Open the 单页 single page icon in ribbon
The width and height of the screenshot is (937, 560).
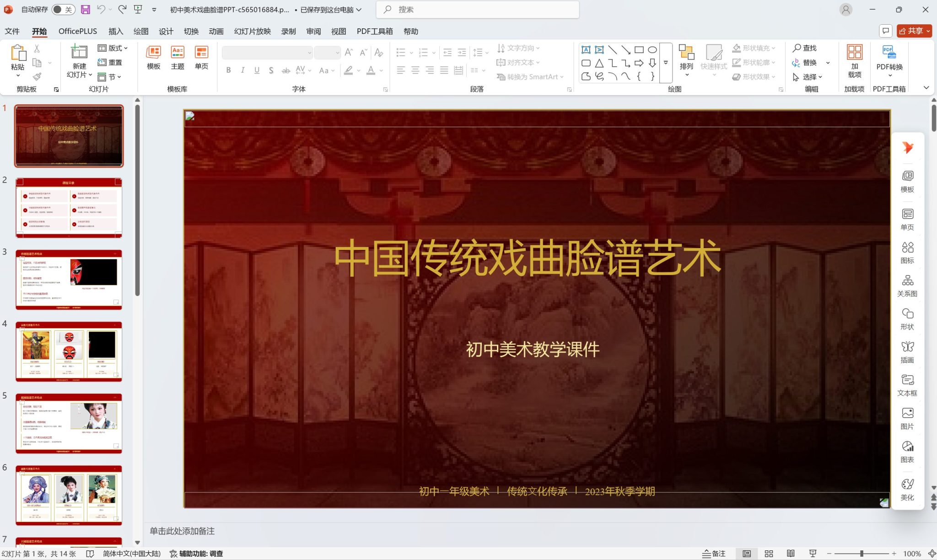(201, 52)
